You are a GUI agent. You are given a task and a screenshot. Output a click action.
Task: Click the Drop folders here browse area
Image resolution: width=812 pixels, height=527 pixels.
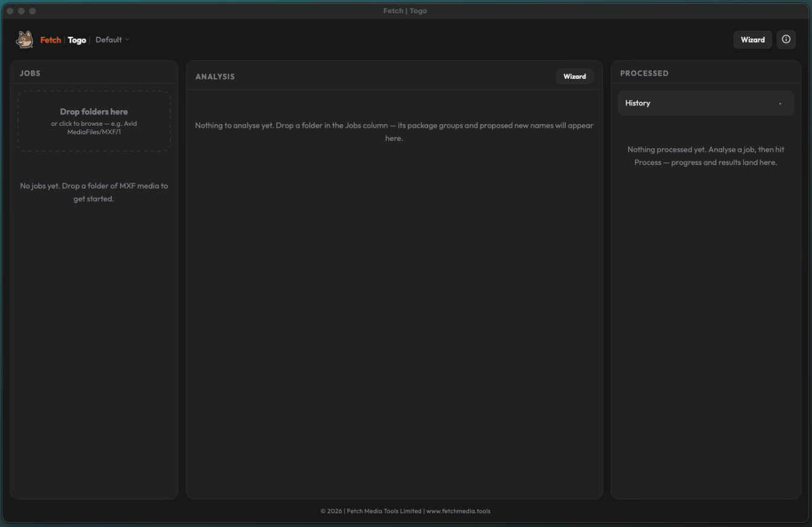point(94,121)
